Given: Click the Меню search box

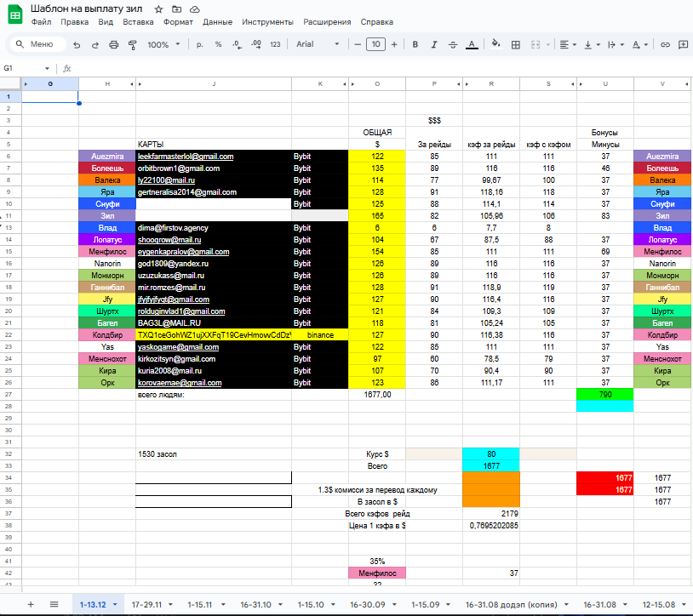Looking at the screenshot, I should [38, 44].
